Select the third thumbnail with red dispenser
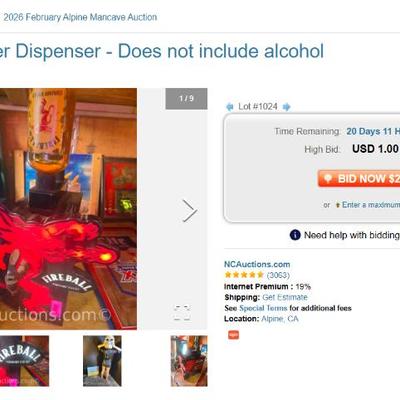Screen dimensions: 400x400 (x=189, y=361)
